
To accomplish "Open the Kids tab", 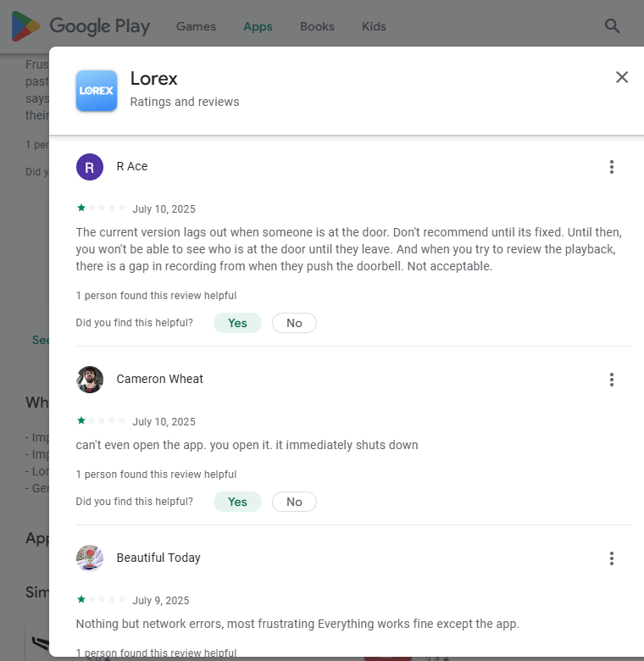I will [x=374, y=26].
